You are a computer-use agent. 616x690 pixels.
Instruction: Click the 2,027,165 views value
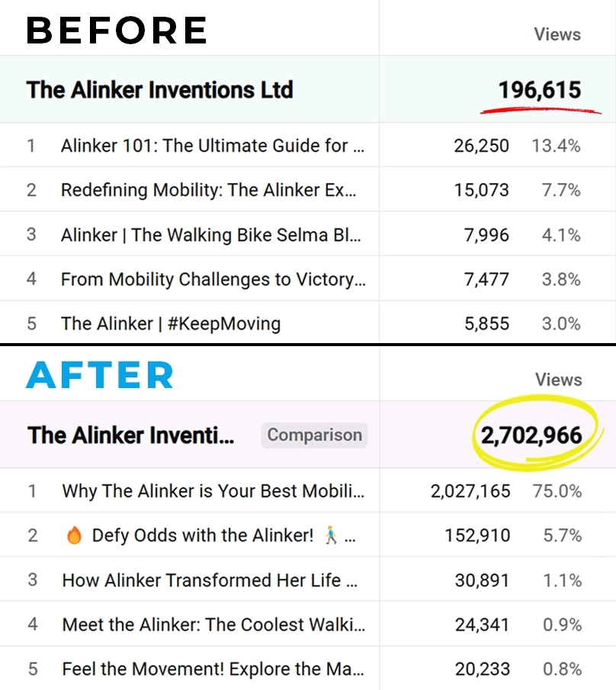coord(470,491)
